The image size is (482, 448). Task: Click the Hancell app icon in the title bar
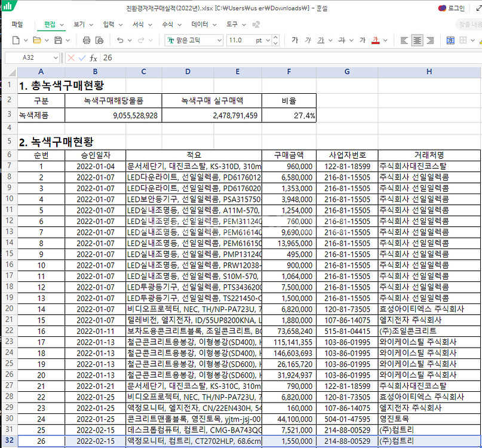coord(7,5)
